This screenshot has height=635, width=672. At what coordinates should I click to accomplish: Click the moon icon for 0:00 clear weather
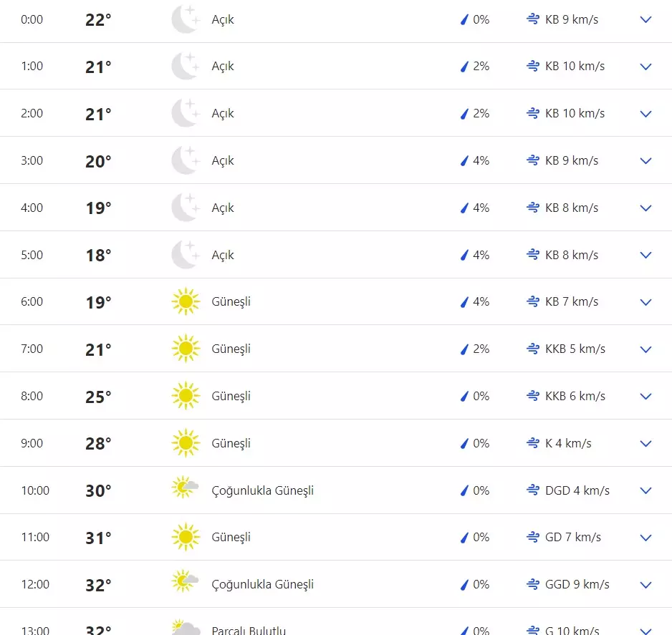(185, 19)
